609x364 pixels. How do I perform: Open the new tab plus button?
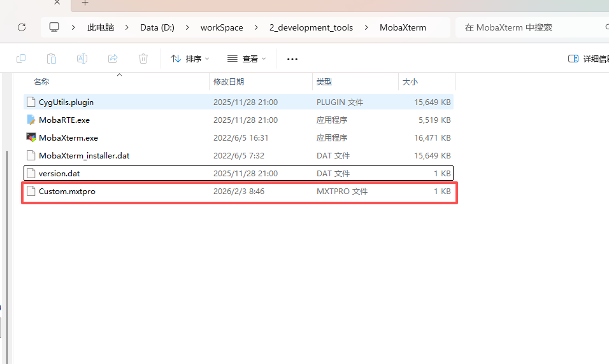pos(85,3)
